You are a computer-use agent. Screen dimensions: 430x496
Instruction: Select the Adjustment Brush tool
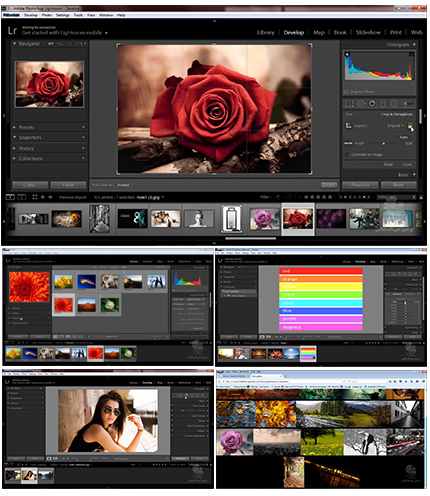[x=408, y=104]
